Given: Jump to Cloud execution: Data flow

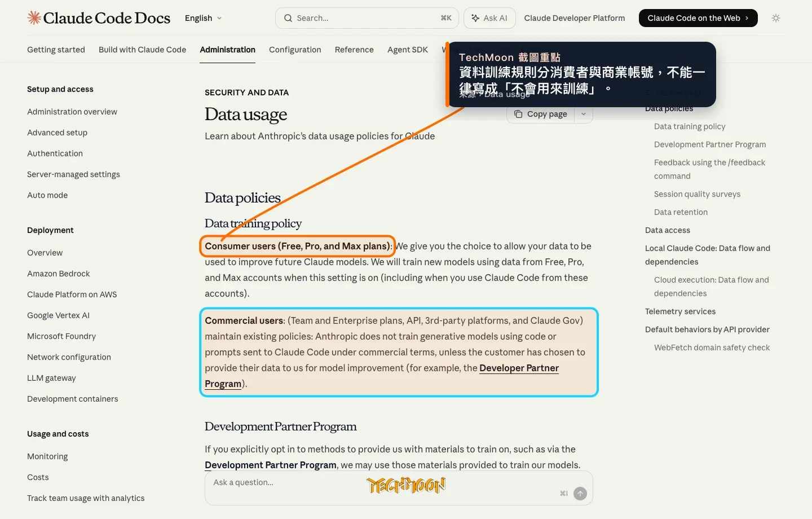Looking at the screenshot, I should (x=711, y=287).
